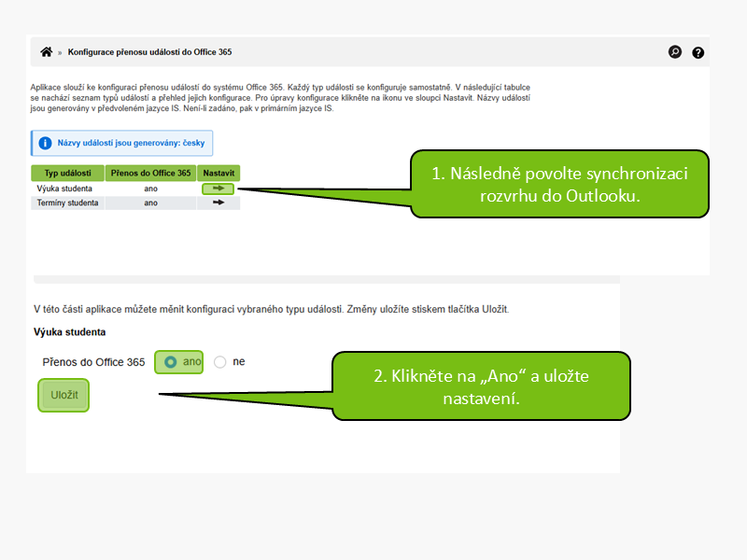
Task: Open help via the question mark icon
Action: (698, 53)
